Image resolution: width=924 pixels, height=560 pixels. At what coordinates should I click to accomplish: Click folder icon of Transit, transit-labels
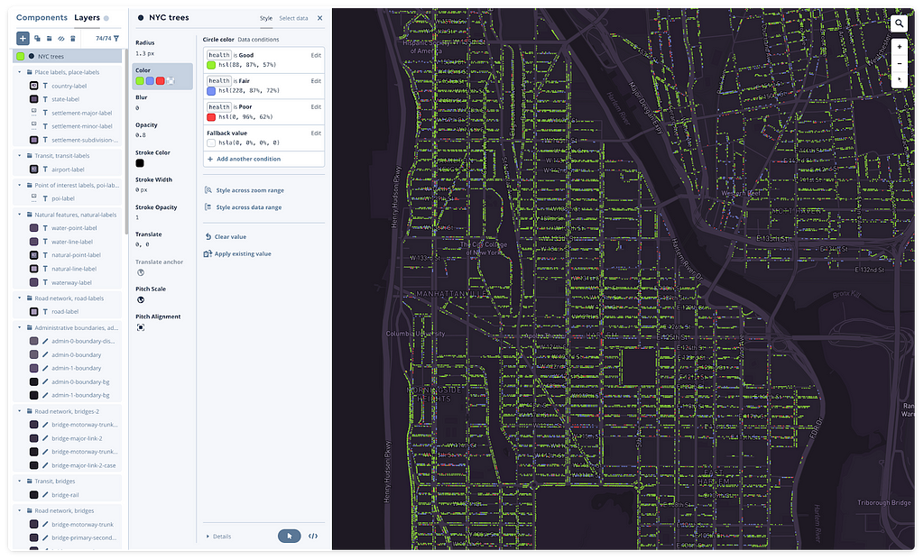(29, 156)
